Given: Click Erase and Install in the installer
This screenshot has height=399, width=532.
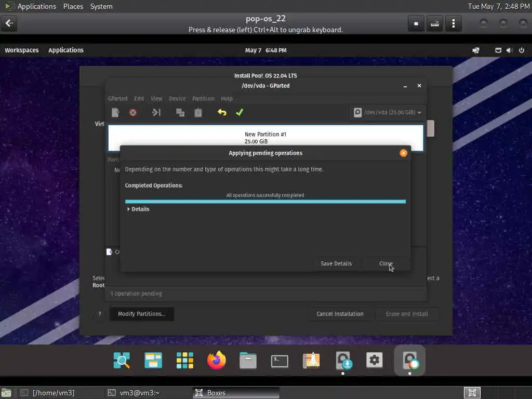Looking at the screenshot, I should (x=407, y=314).
